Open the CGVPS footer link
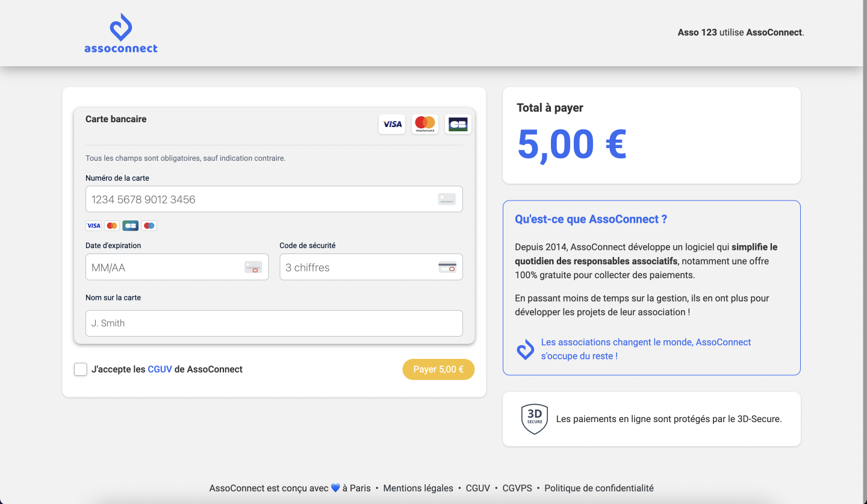 [x=517, y=488]
